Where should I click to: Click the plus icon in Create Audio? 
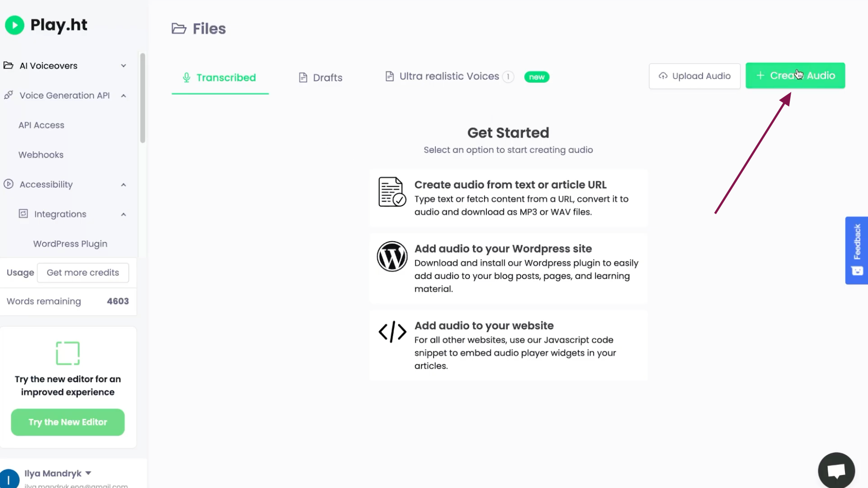pyautogui.click(x=760, y=75)
